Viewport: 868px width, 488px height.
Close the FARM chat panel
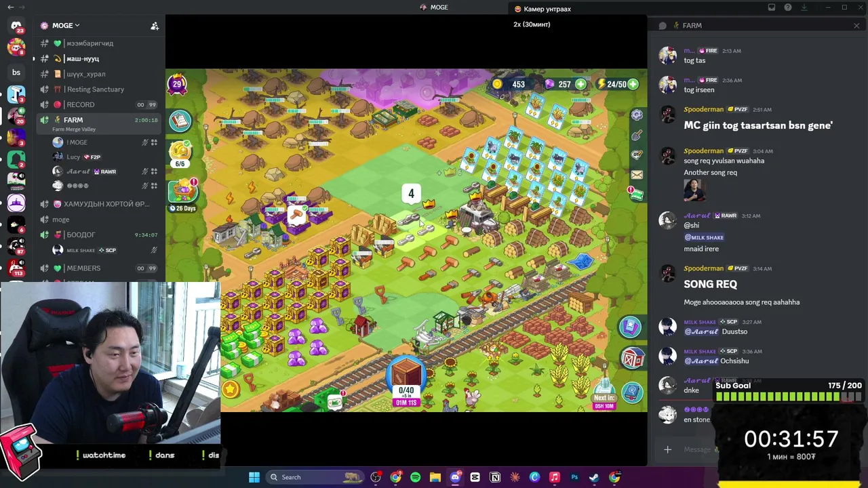click(x=856, y=26)
